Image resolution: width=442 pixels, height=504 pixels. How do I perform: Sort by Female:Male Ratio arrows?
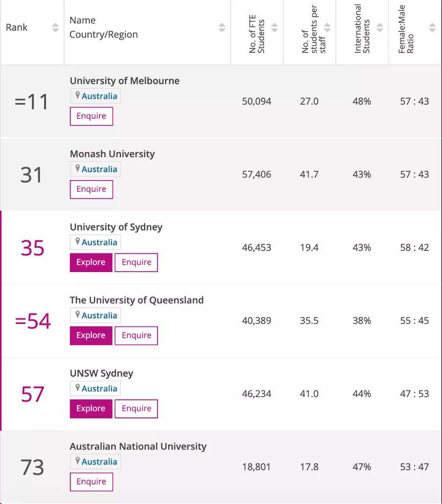click(432, 28)
